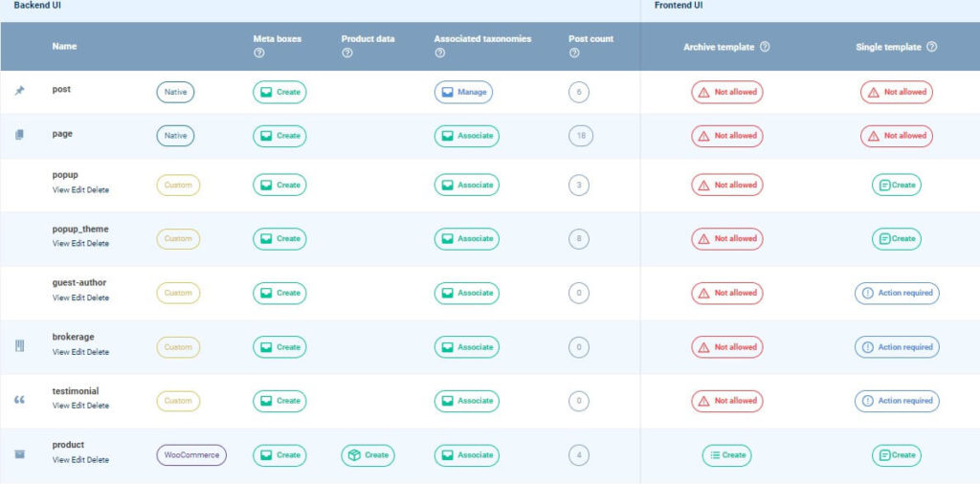Open the post count 4 for product
Image resolution: width=980 pixels, height=484 pixels.
579,455
